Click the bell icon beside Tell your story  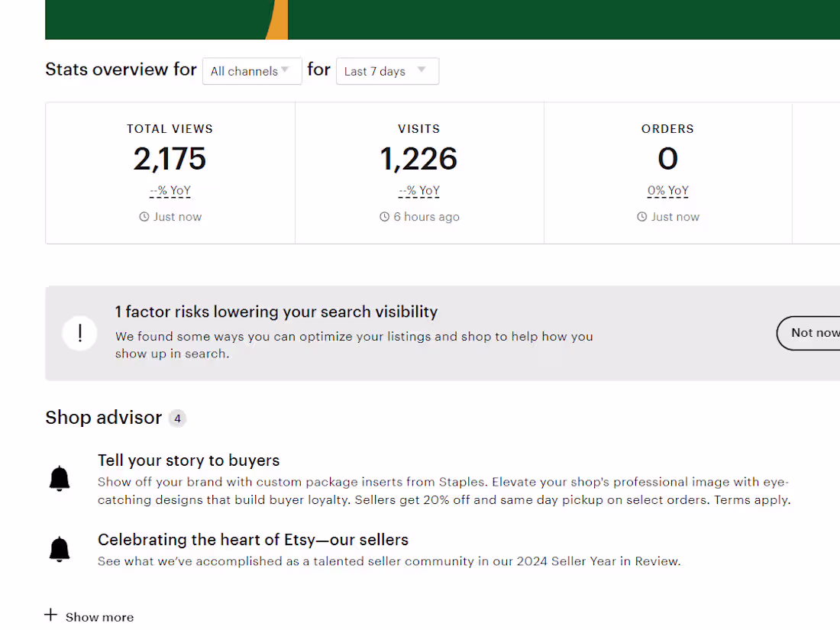60,479
